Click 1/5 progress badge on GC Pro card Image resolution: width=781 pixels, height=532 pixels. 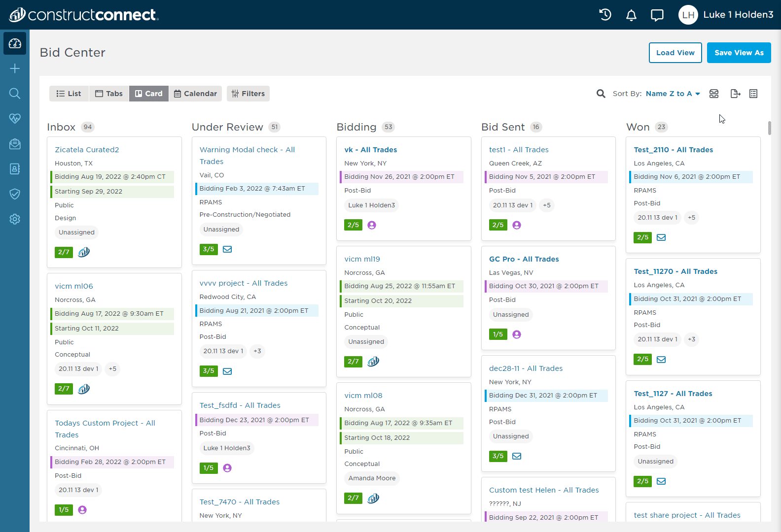(x=498, y=334)
